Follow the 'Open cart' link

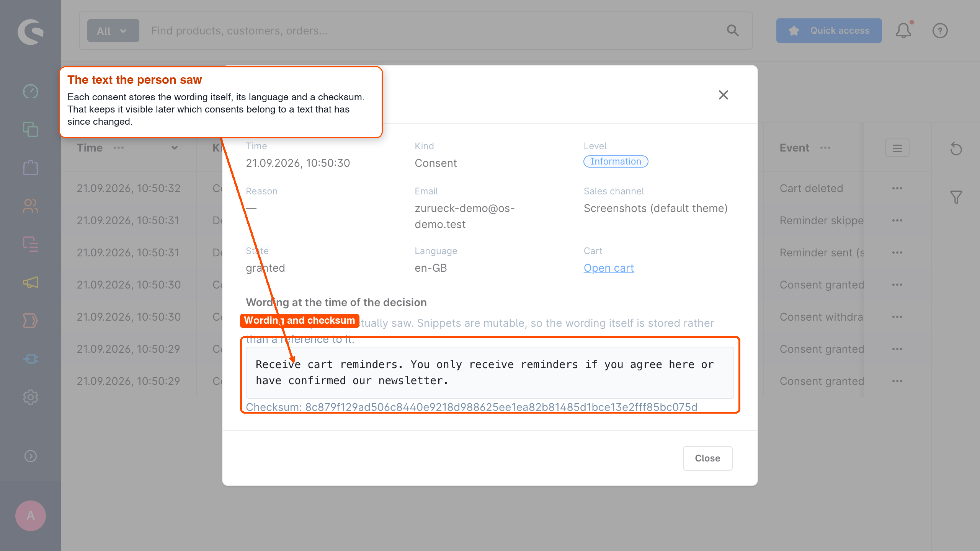609,268
